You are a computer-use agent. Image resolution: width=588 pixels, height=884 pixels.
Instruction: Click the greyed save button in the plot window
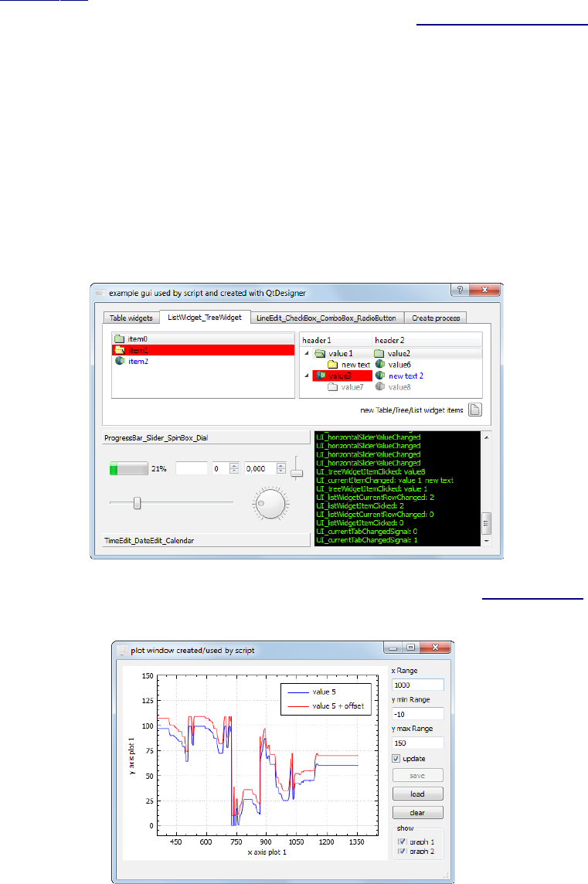coord(418,775)
